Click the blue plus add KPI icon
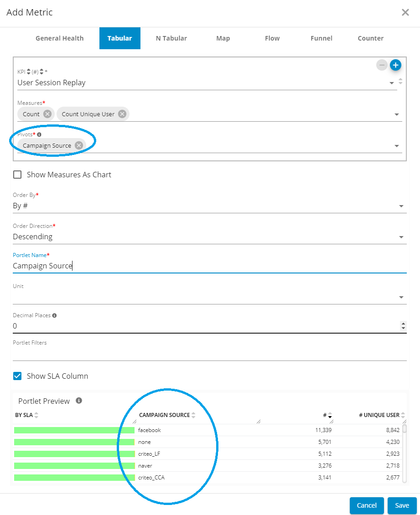This screenshot has width=420, height=515. (395, 65)
